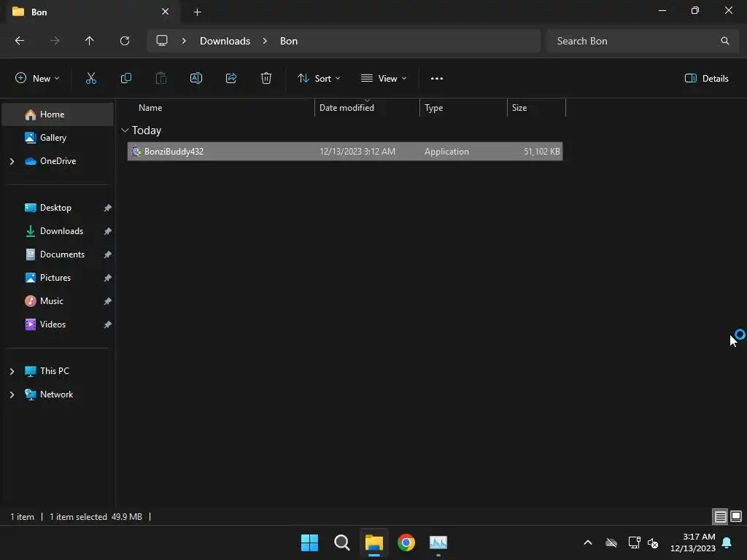This screenshot has height=560, width=747.
Task: Go up one folder level
Action: [x=90, y=41]
